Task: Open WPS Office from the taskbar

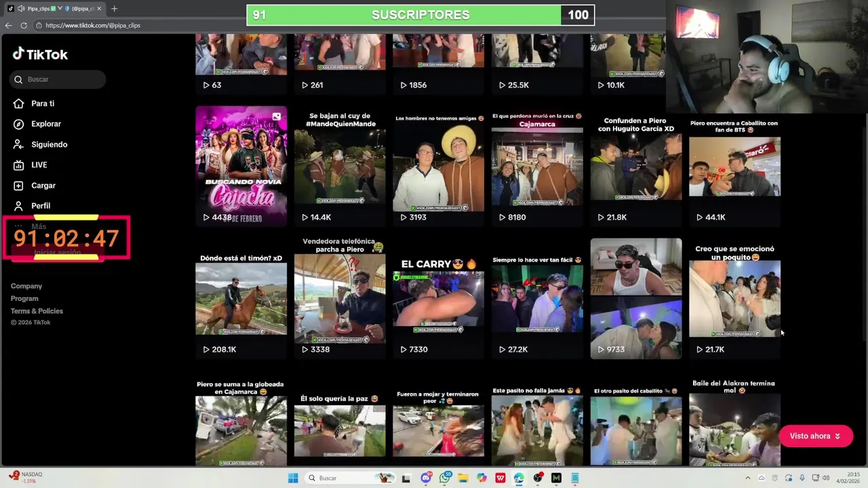Action: tap(500, 478)
